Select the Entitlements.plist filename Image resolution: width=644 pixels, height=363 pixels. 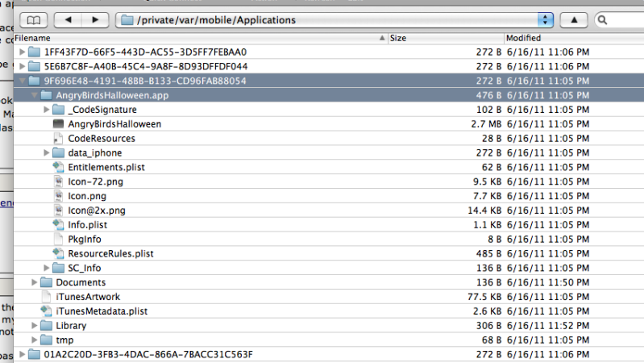(106, 167)
